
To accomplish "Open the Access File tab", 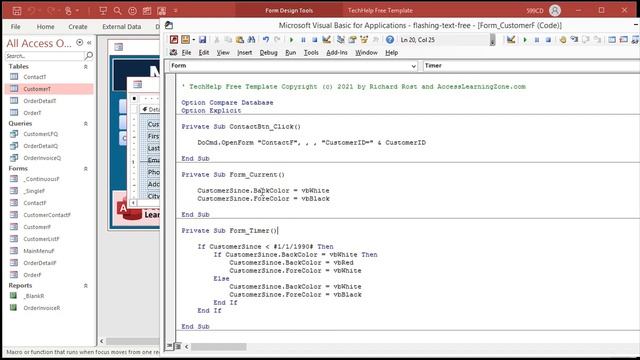I will click(16, 27).
